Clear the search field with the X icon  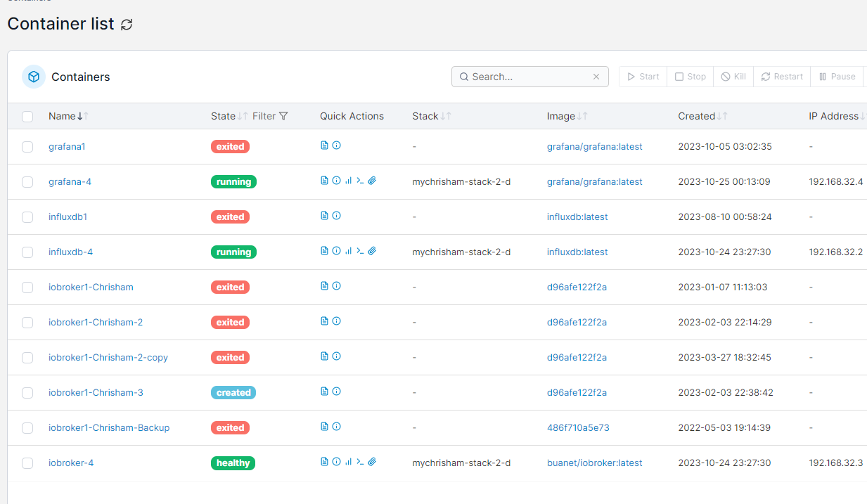(x=596, y=77)
